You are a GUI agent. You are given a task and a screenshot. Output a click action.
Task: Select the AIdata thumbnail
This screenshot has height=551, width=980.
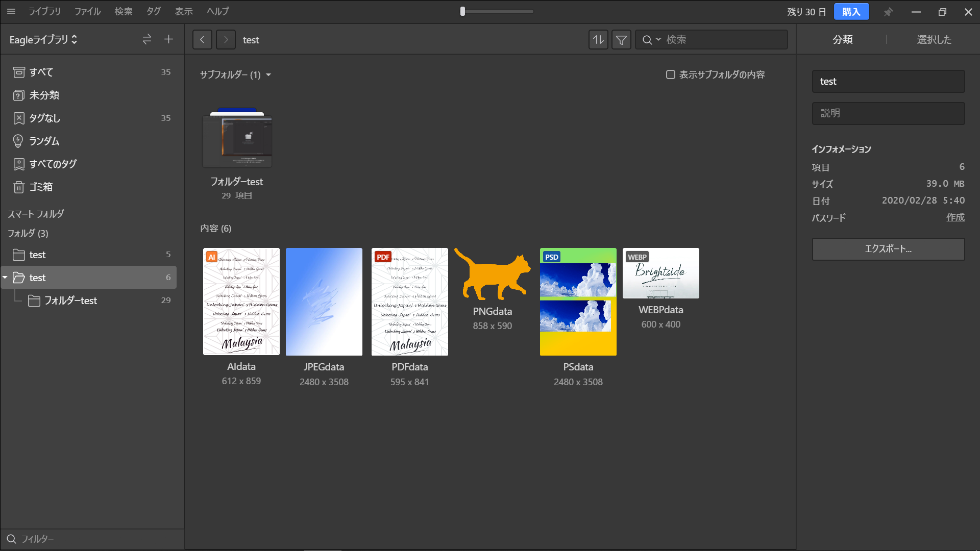pos(241,302)
